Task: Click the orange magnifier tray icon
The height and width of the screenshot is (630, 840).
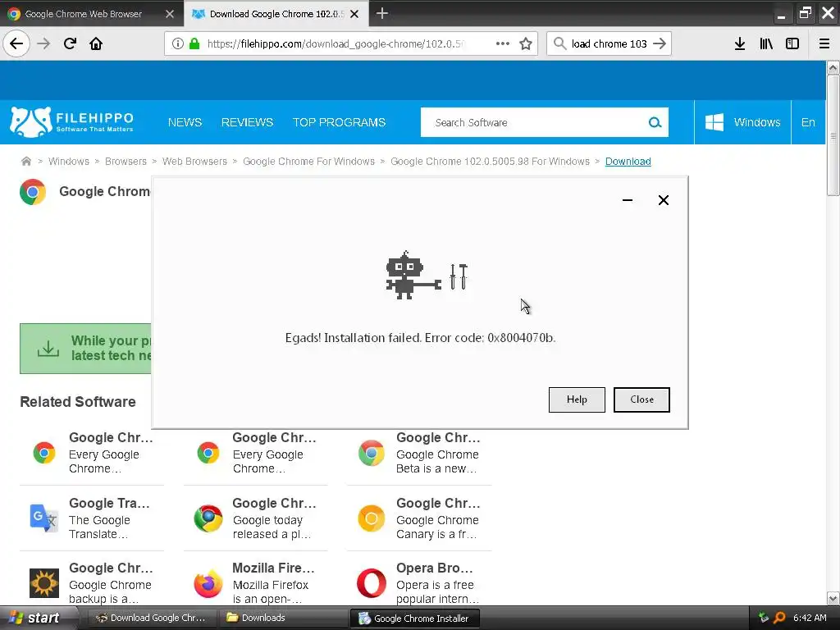Action: click(779, 618)
